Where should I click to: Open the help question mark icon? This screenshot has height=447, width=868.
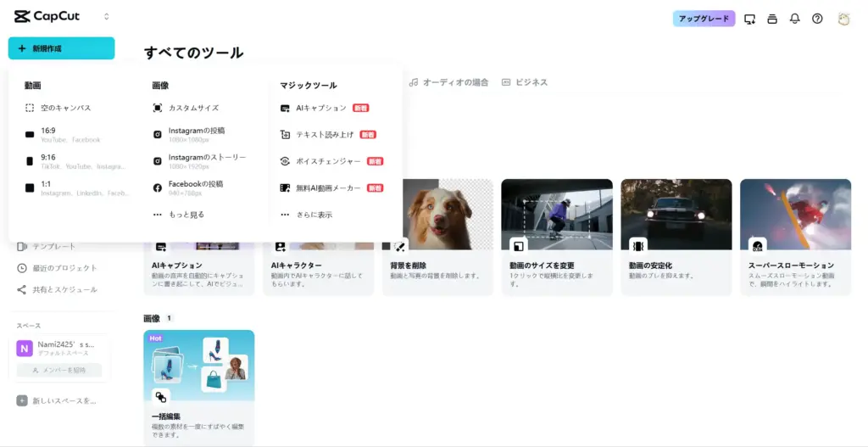pyautogui.click(x=817, y=19)
